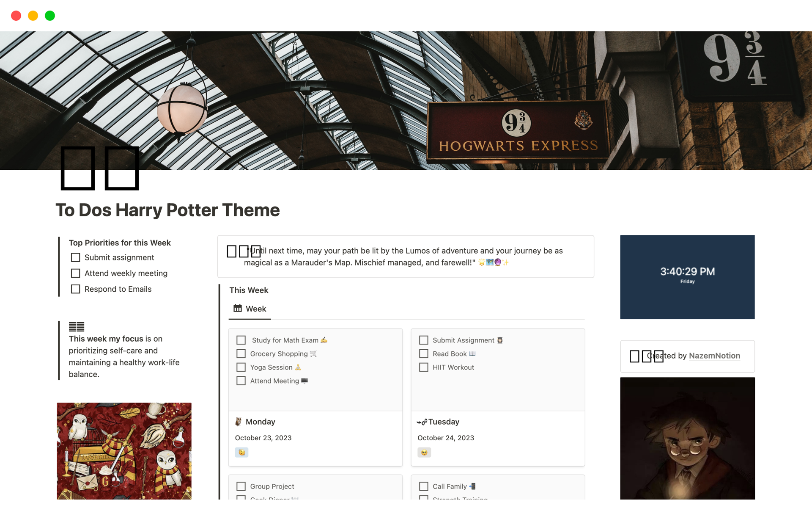Open the Tuesday card title
Viewport: 812px width, 508px height.
pyautogui.click(x=444, y=422)
